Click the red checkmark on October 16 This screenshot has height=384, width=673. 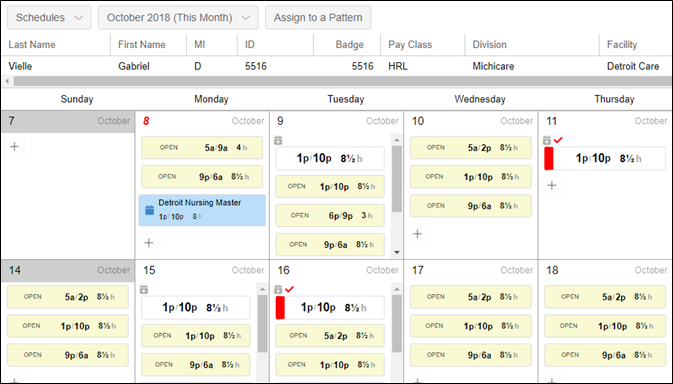pos(289,290)
